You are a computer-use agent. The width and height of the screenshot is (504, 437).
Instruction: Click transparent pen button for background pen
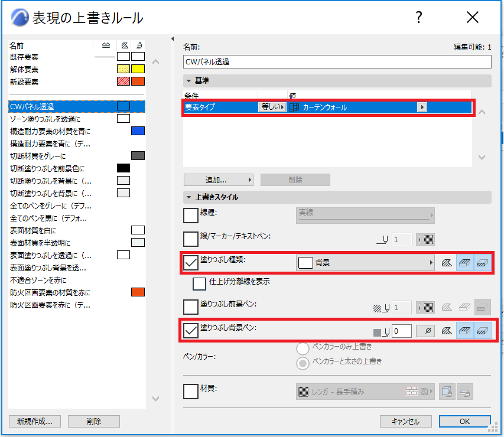tap(425, 331)
